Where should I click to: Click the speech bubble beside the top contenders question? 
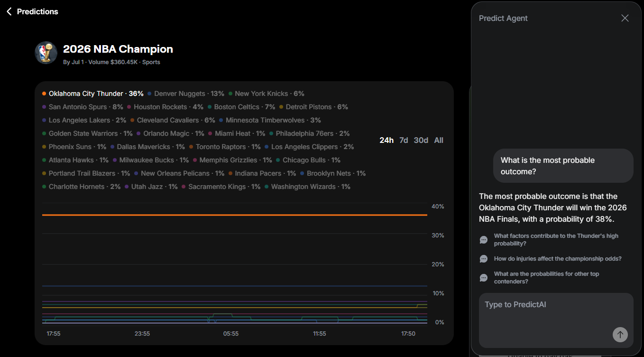(x=484, y=278)
